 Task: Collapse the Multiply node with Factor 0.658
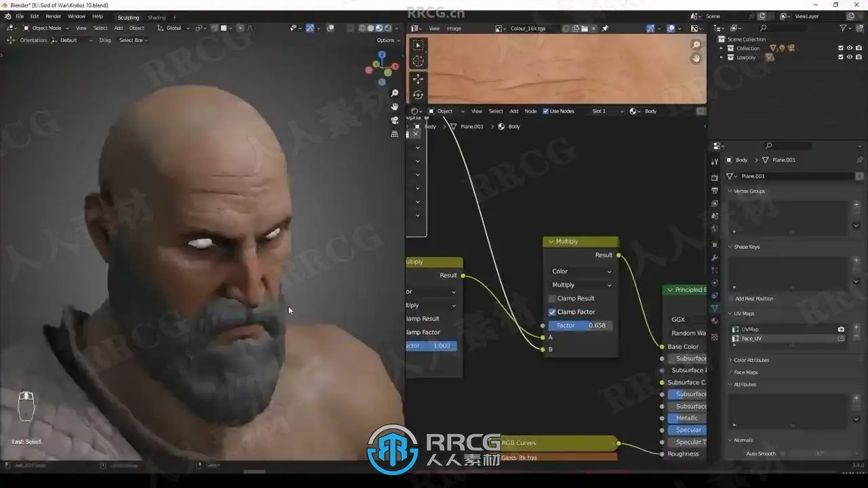550,241
